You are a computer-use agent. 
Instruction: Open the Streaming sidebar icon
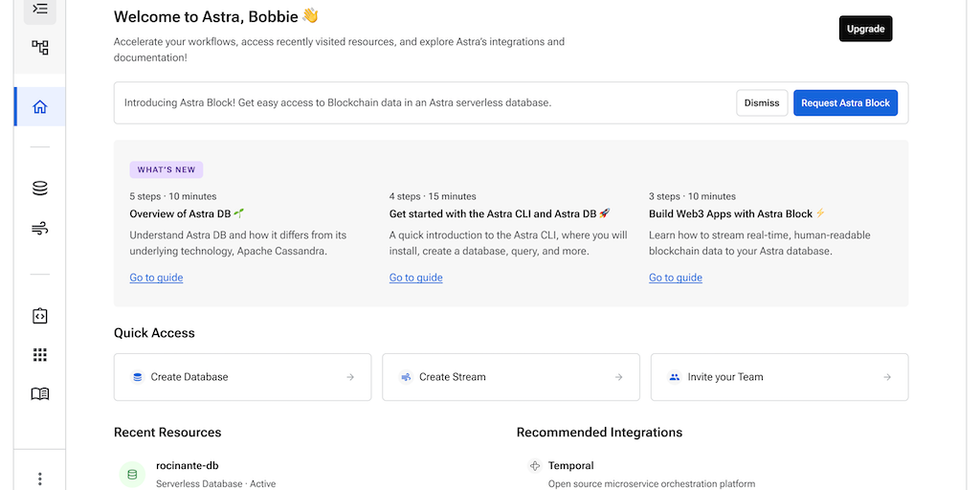tap(39, 229)
